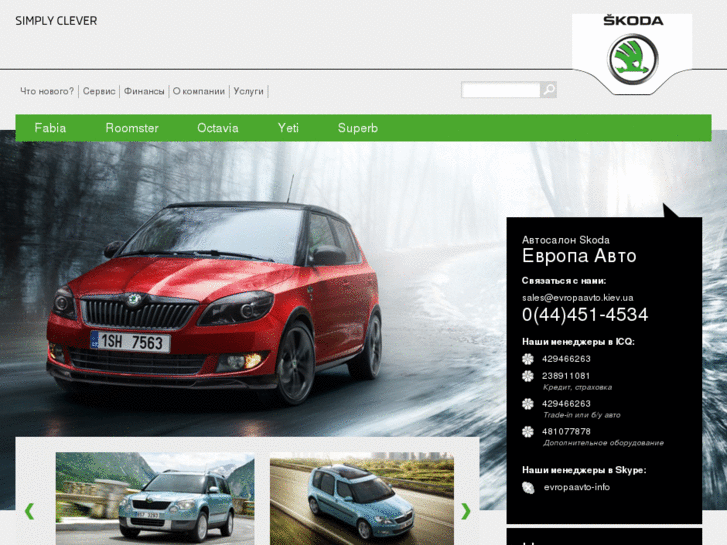This screenshot has height=545, width=727.
Task: Click ICQ number 481077878
Action: (x=566, y=432)
